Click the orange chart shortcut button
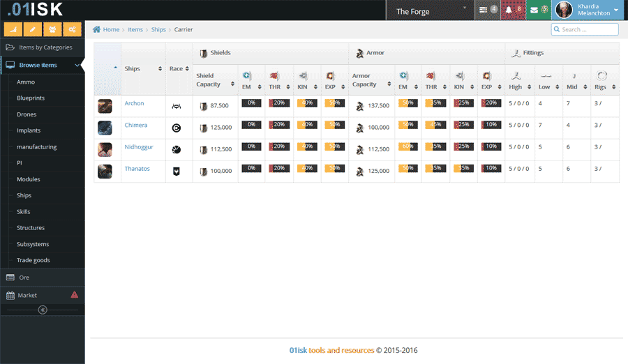Viewport: 628px width, 364px height. coord(13,29)
